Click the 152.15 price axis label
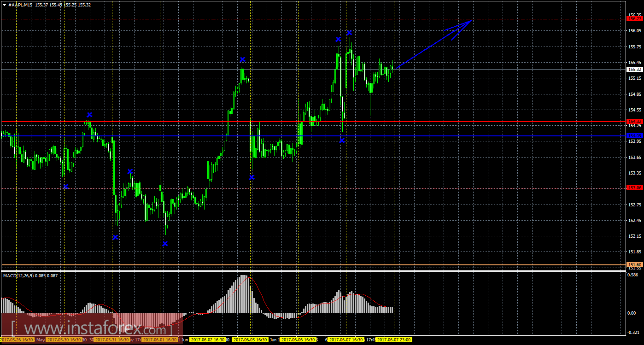Viewport: 644px width, 345px height. pos(635,236)
